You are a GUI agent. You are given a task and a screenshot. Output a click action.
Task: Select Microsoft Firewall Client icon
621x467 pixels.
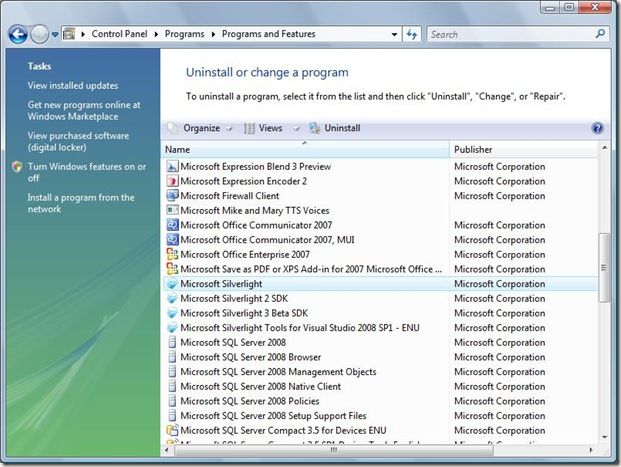(x=172, y=196)
